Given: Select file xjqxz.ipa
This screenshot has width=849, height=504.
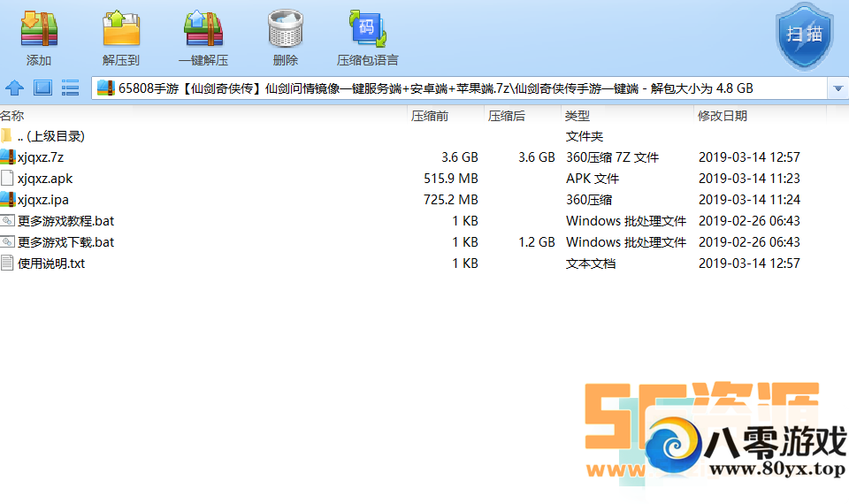Looking at the screenshot, I should pyautogui.click(x=42, y=199).
